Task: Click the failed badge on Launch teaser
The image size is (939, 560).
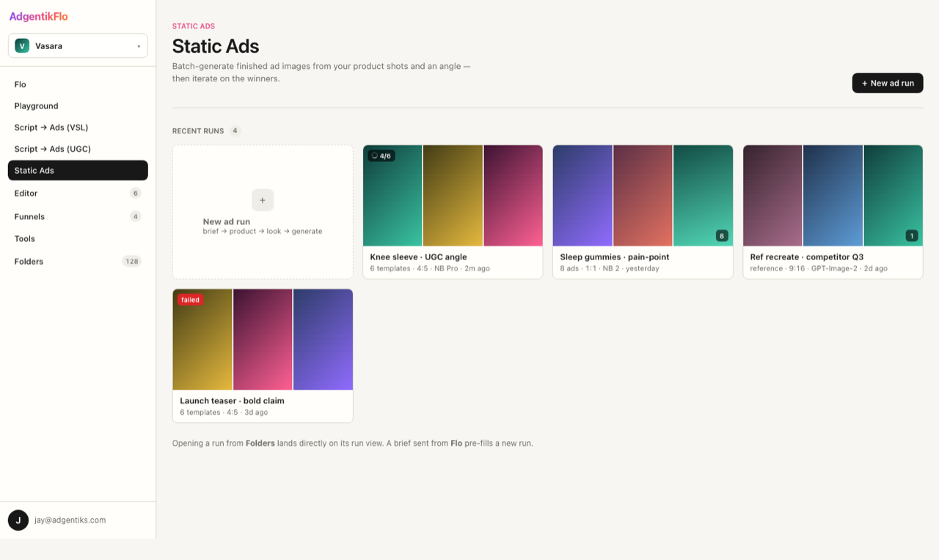Action: (x=190, y=300)
